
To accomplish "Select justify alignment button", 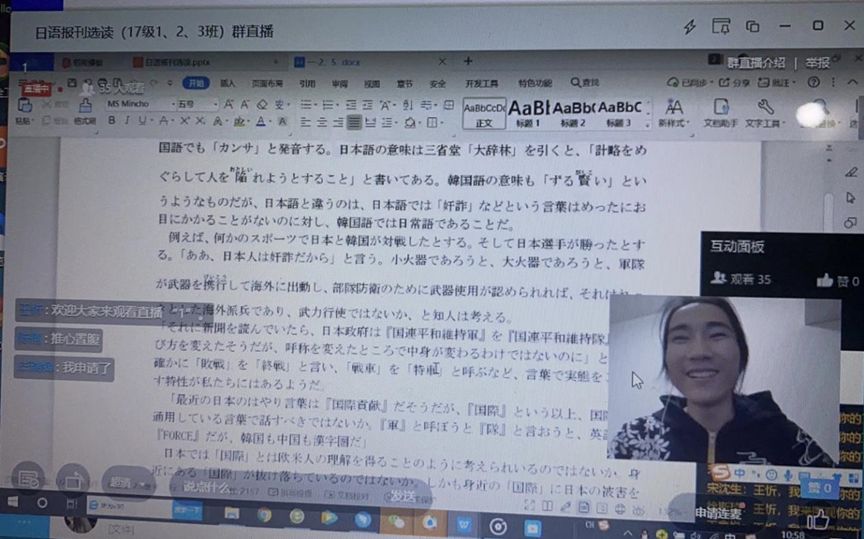I will [354, 122].
